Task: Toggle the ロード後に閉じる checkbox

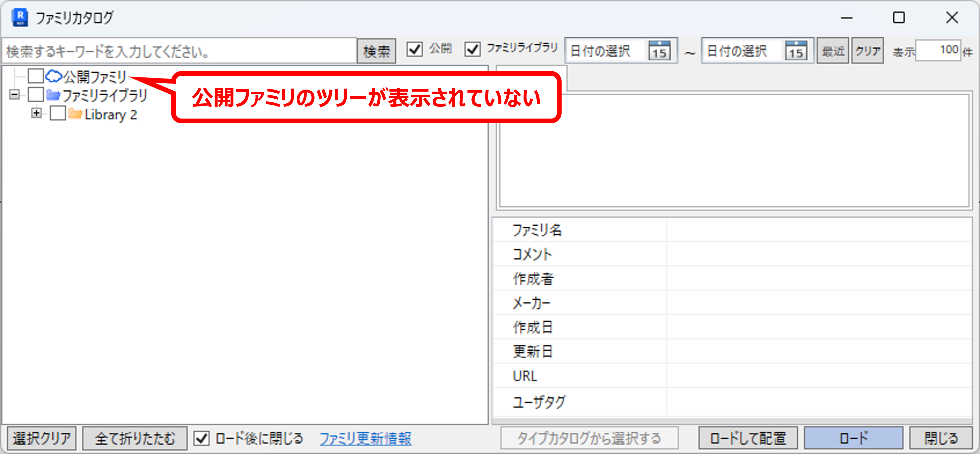Action: [201, 439]
